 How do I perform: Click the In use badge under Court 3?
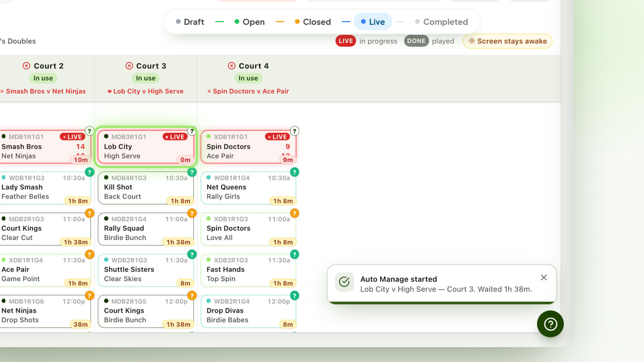[x=146, y=78]
